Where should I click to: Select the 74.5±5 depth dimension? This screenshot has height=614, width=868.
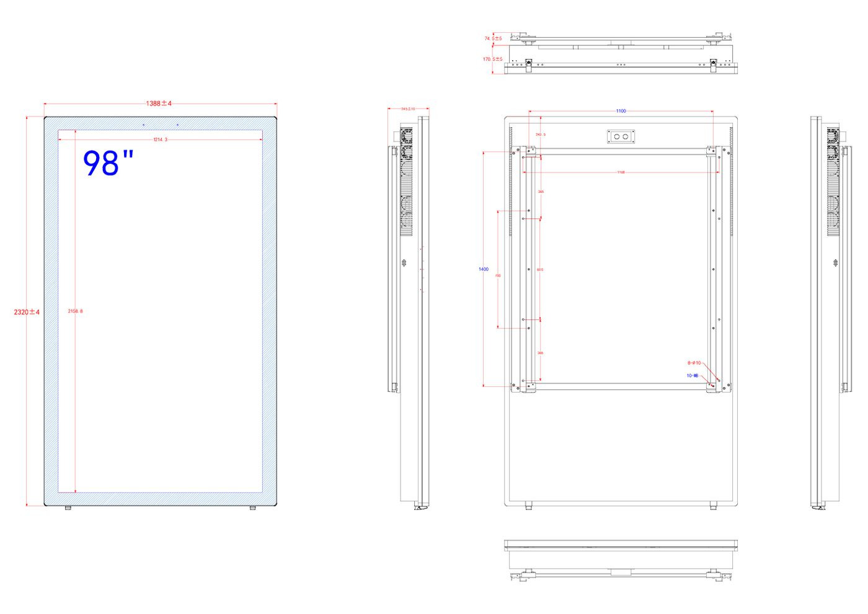click(x=494, y=38)
